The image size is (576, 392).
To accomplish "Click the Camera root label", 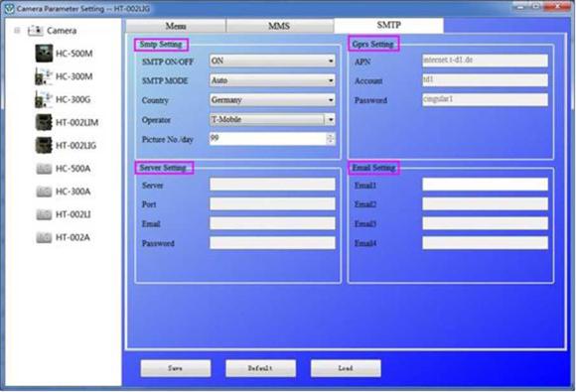I will point(62,31).
